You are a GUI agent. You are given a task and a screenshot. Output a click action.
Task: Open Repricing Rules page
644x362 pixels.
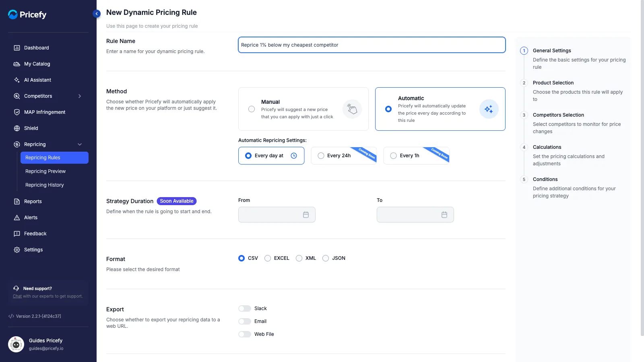(54, 158)
